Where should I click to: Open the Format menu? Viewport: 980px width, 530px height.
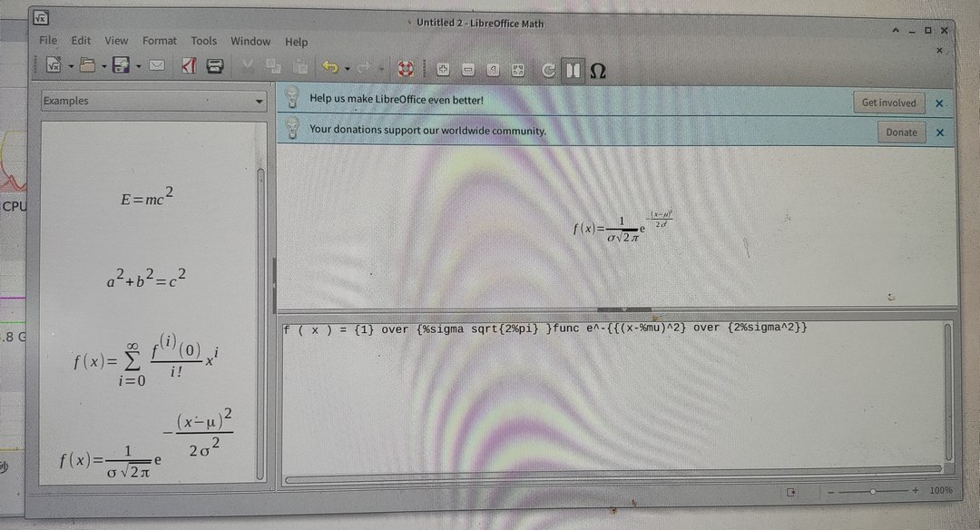click(x=160, y=41)
